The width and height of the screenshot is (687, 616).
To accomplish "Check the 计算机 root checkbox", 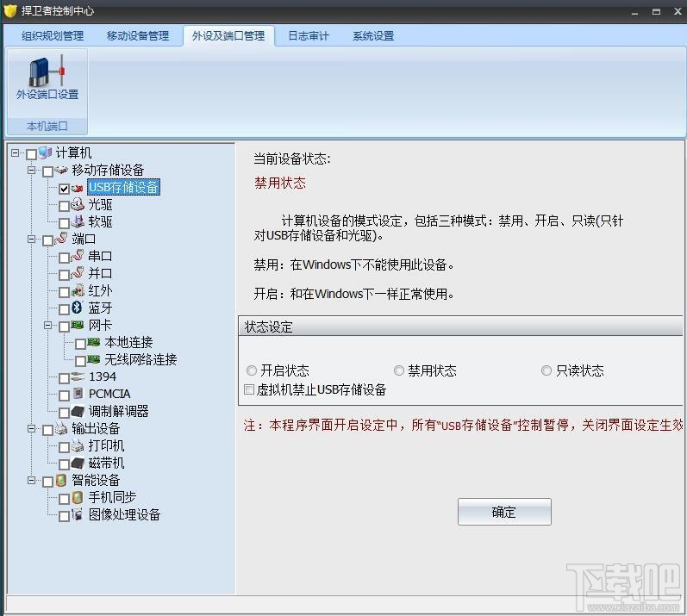I will (x=31, y=154).
